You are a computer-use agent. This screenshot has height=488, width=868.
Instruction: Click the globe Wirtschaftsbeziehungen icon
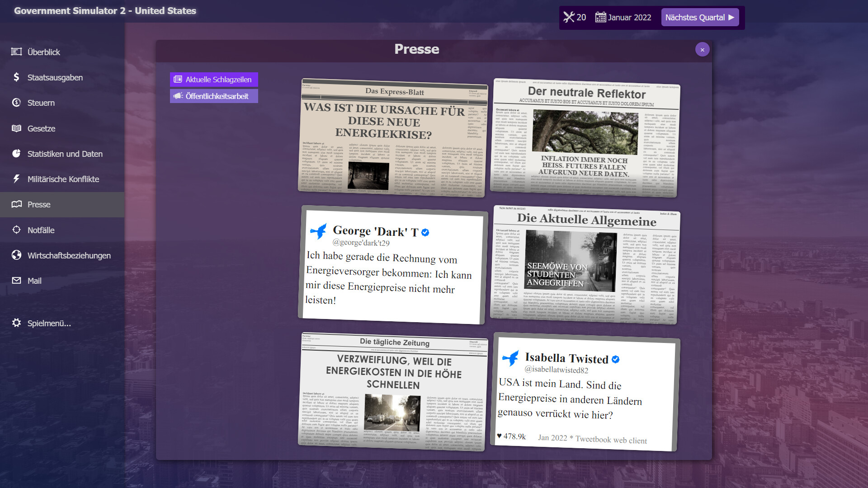coord(16,255)
